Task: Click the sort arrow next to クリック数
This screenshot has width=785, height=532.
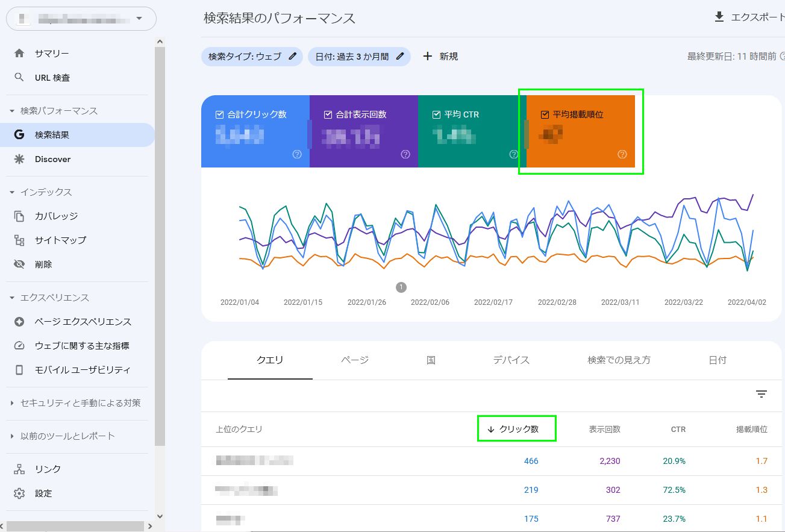Action: click(491, 429)
